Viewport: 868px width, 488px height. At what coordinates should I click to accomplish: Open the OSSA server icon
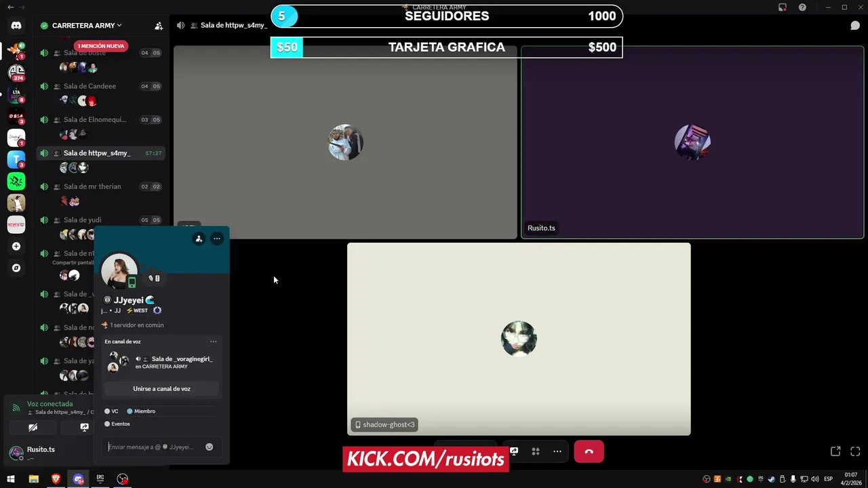pos(16,117)
